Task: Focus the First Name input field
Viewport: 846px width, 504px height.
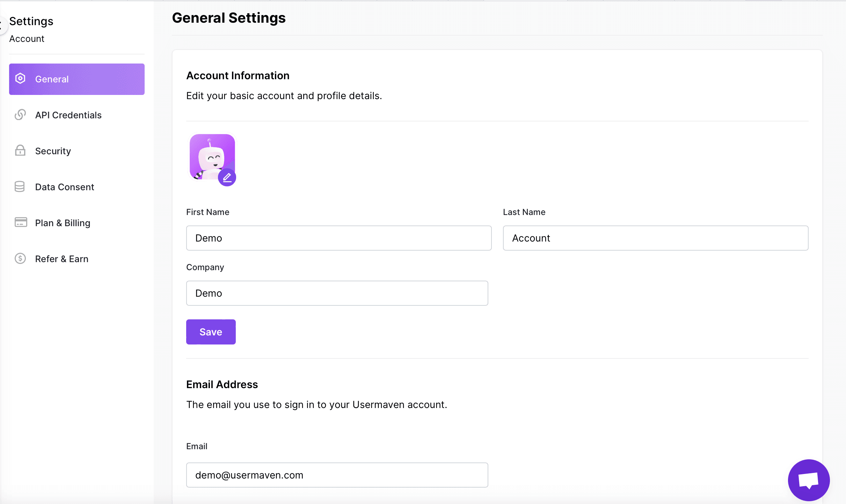Action: click(338, 238)
